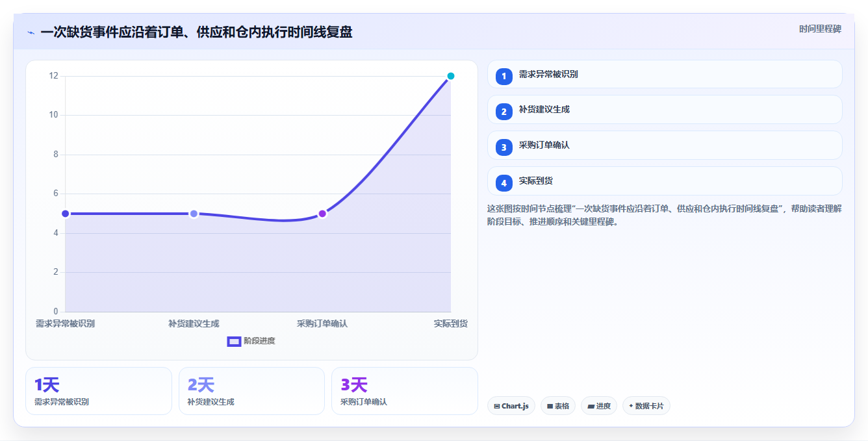Click the 补货建议生成 caption under 2天
Viewport: 868px width, 441px height.
[211, 402]
